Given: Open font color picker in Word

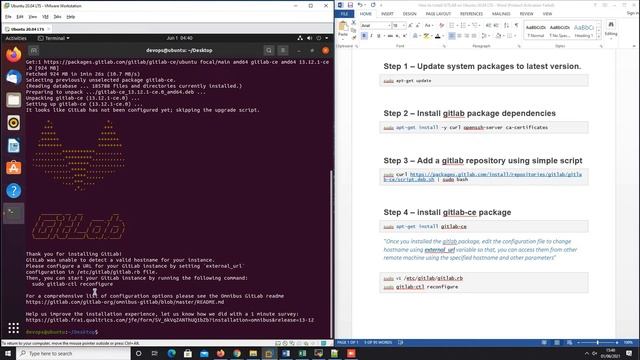Looking at the screenshot, I should [x=438, y=36].
